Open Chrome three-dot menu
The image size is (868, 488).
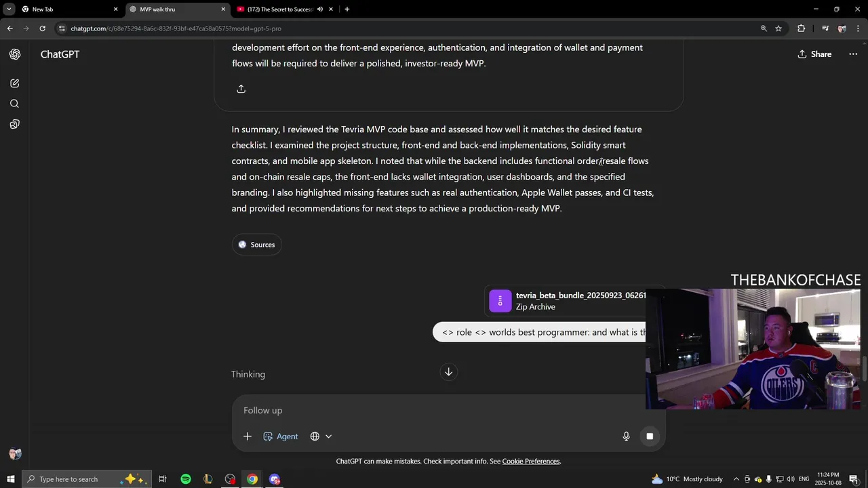[x=858, y=28]
